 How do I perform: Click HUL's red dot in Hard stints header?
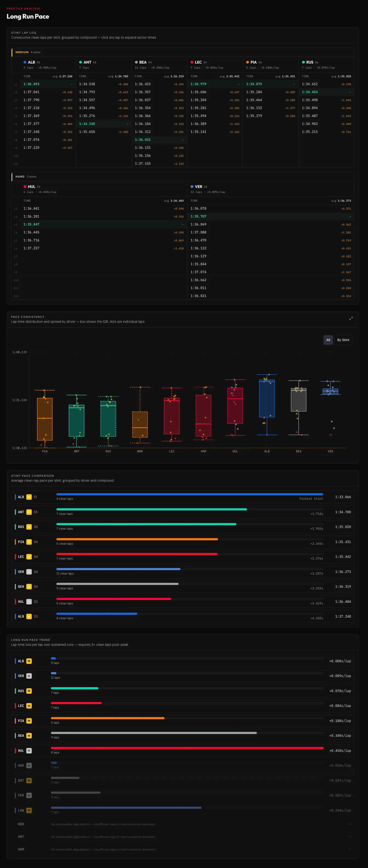(25, 187)
